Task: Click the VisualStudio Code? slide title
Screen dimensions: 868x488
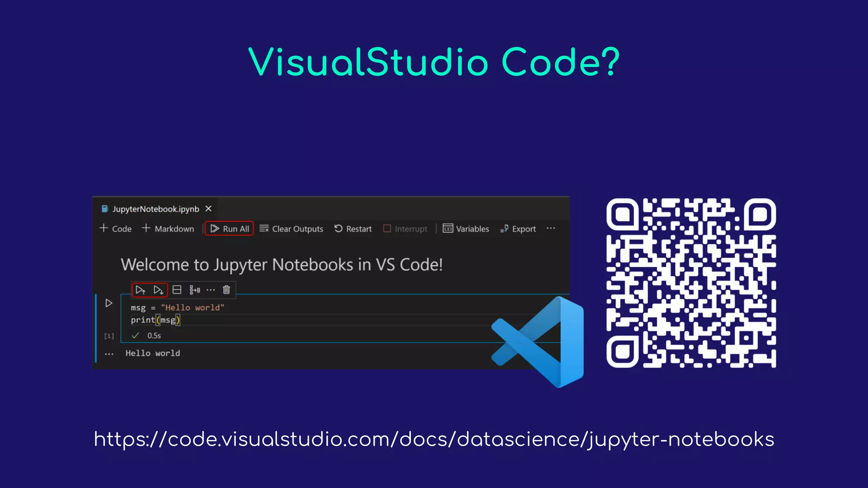Action: coord(434,62)
